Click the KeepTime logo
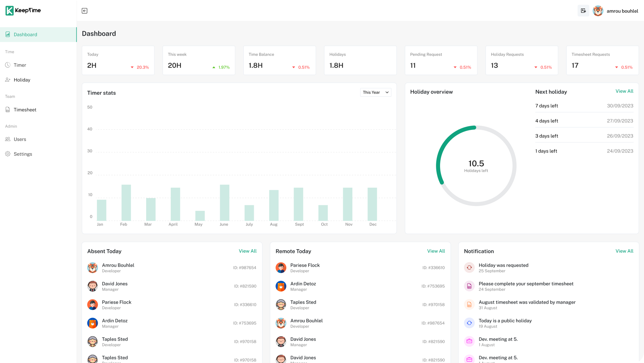Screen dimensions: 644x363 click(x=23, y=10)
